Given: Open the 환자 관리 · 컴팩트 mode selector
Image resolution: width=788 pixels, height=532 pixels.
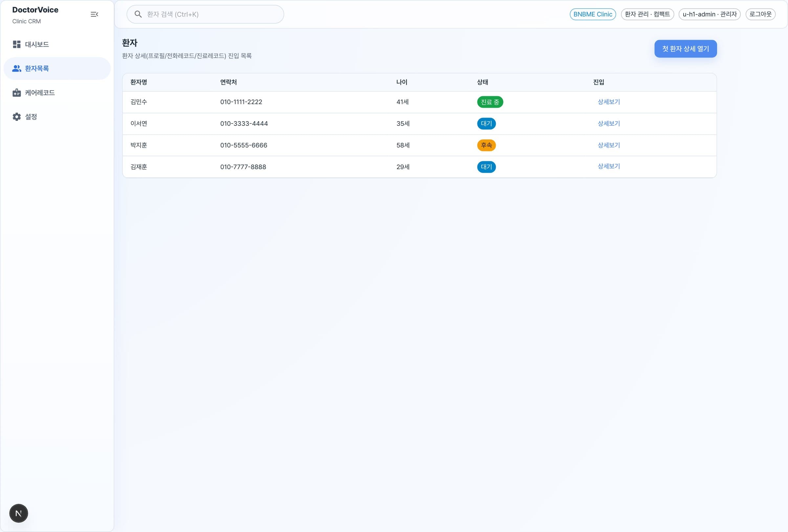Looking at the screenshot, I should click(647, 14).
